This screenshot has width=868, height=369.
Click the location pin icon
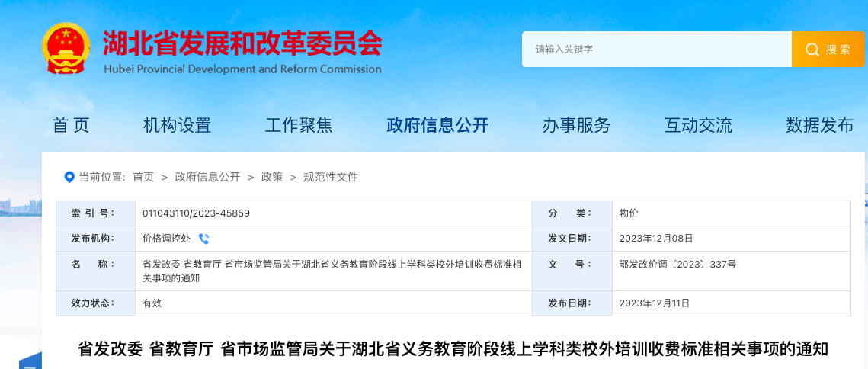[x=69, y=177]
